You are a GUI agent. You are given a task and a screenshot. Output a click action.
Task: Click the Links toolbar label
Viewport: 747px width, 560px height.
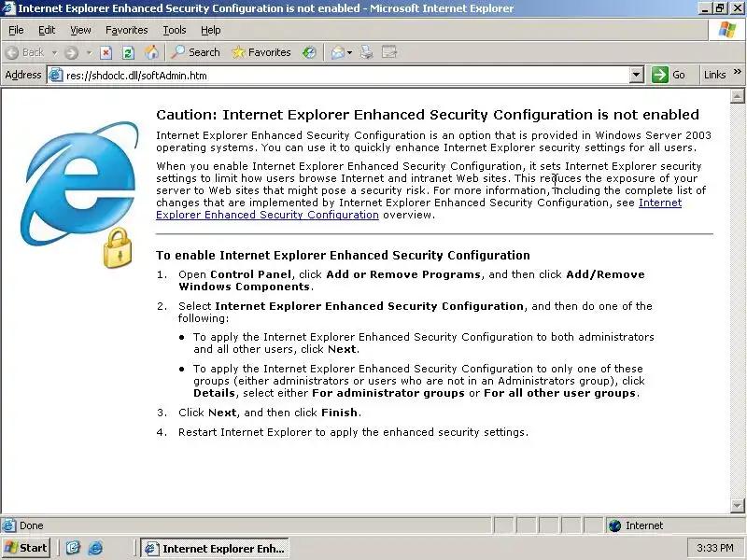pos(714,75)
